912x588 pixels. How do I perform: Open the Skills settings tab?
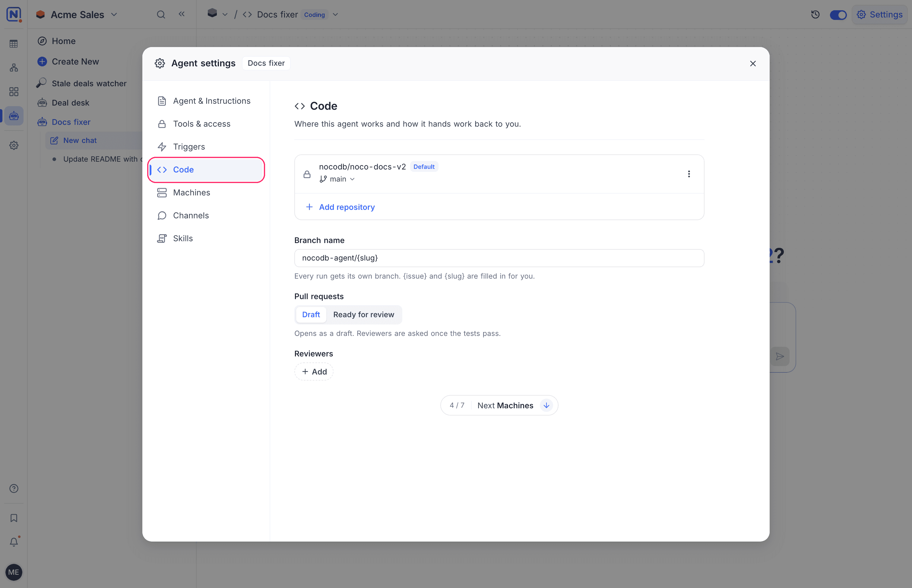pyautogui.click(x=206, y=238)
